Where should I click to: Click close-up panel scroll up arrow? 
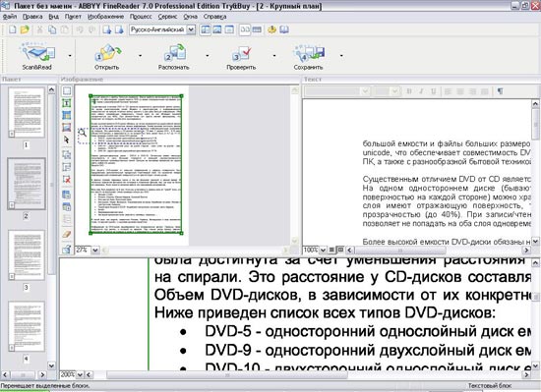[535, 263]
